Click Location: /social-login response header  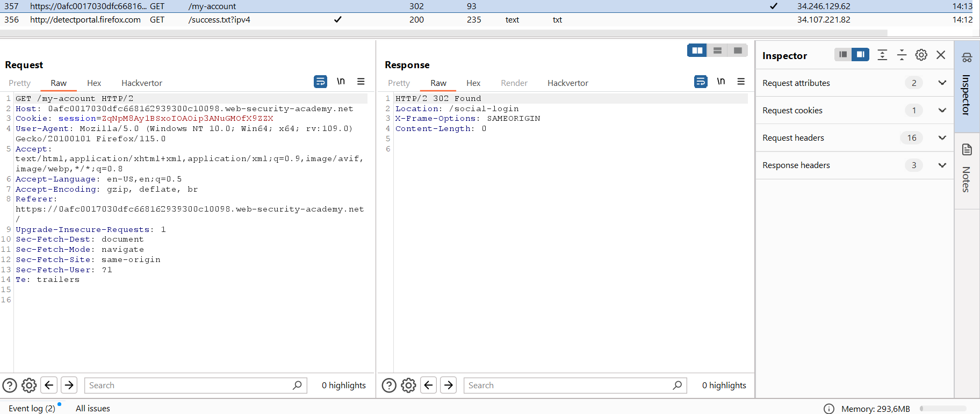click(x=457, y=108)
